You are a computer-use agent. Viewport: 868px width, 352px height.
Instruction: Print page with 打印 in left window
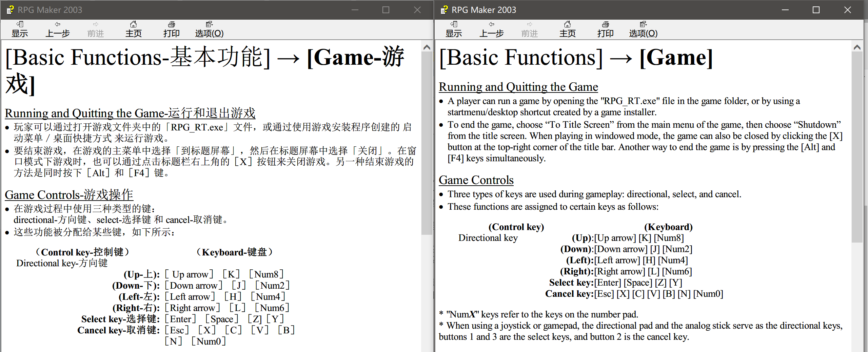(x=172, y=29)
